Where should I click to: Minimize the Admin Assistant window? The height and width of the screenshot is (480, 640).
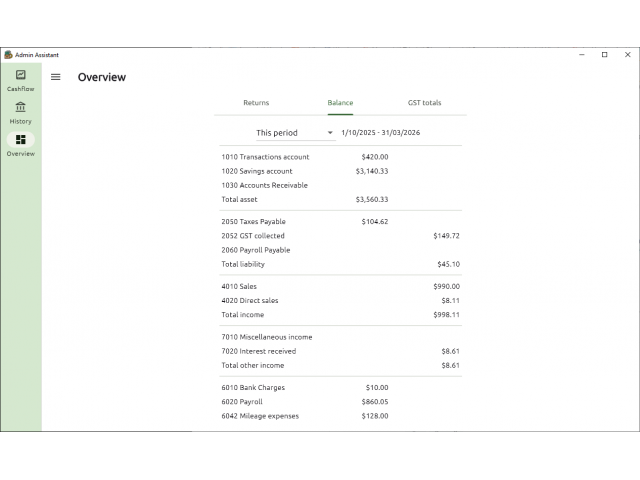(582, 54)
